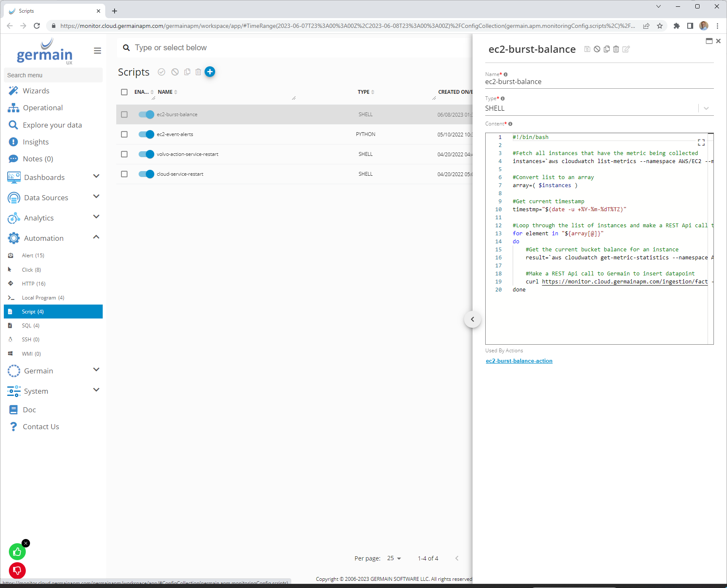Disable the cloud-service-restart script toggle
Image resolution: width=727 pixels, height=588 pixels.
tap(146, 174)
